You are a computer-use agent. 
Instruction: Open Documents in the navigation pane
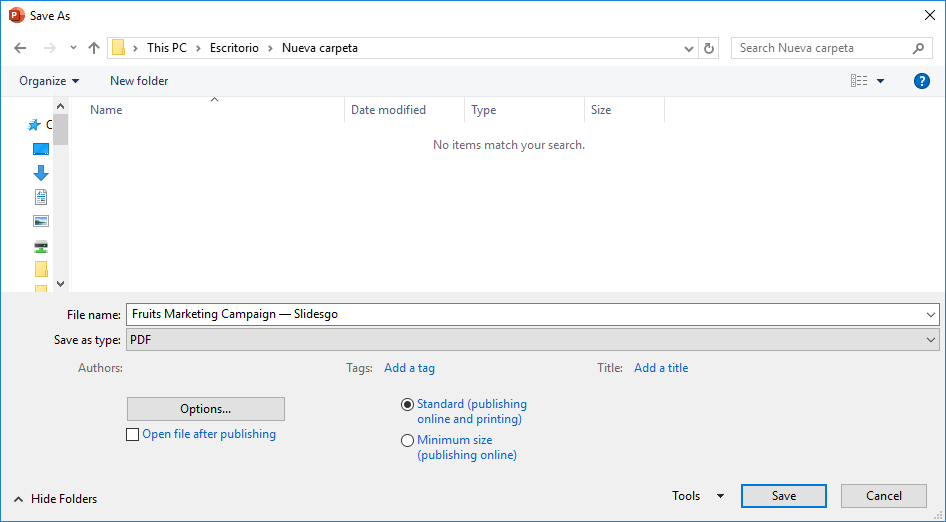(41, 197)
